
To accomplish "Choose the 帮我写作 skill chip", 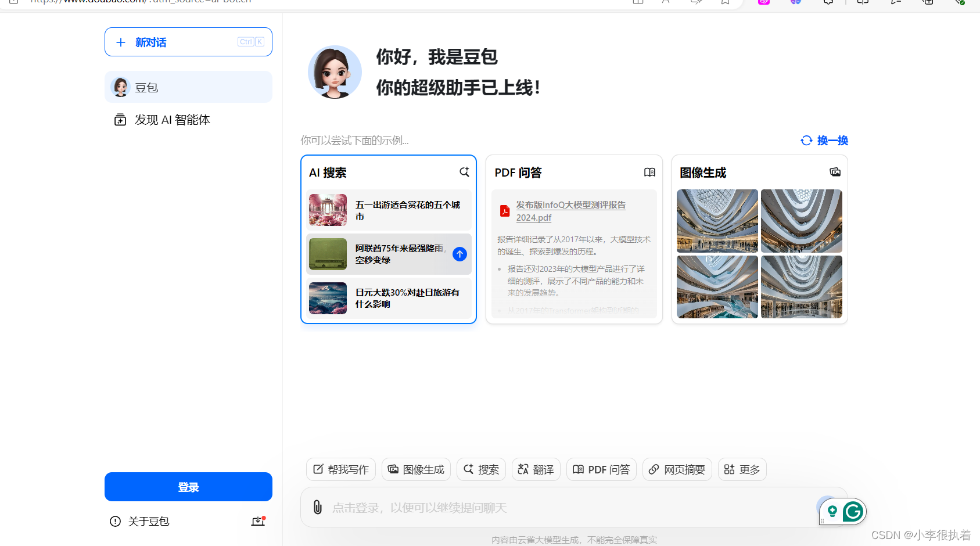I will point(341,469).
